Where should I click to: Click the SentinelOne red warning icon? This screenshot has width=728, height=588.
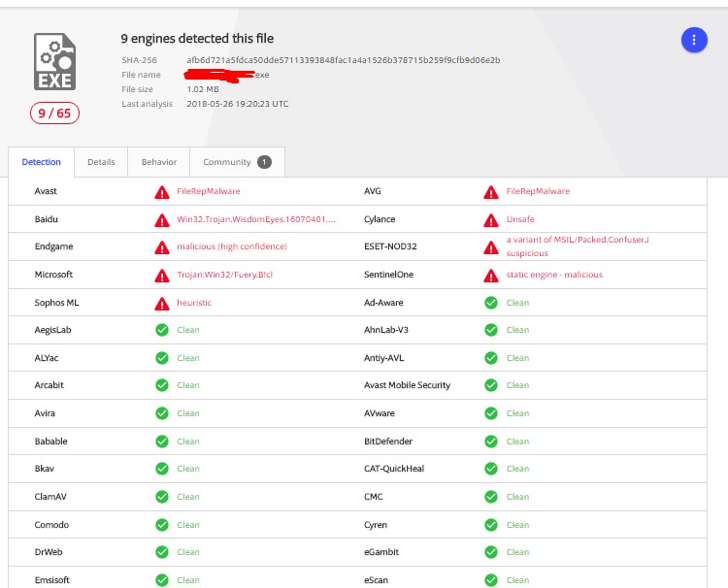click(491, 276)
